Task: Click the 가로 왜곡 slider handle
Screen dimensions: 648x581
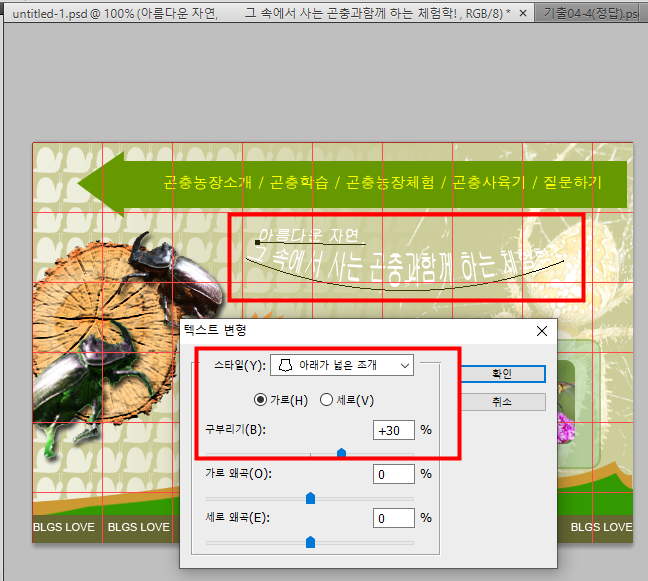Action: [310, 497]
